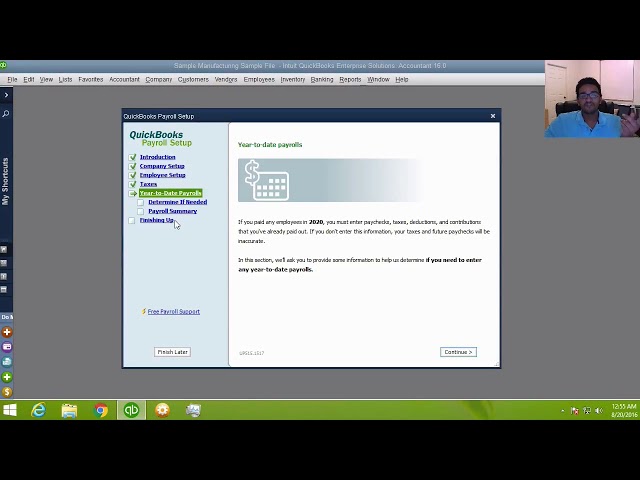
Task: Open the Determine If Needed substep
Action: click(178, 202)
